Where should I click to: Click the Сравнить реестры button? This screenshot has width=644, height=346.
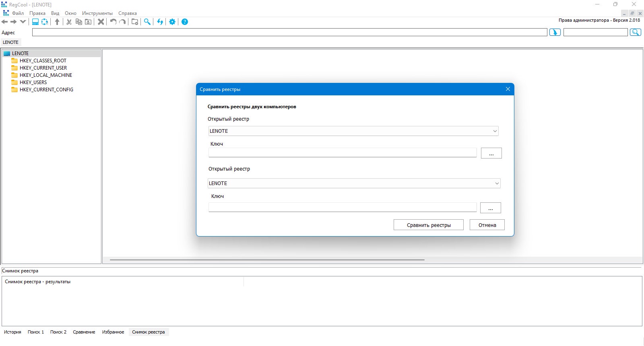429,225
